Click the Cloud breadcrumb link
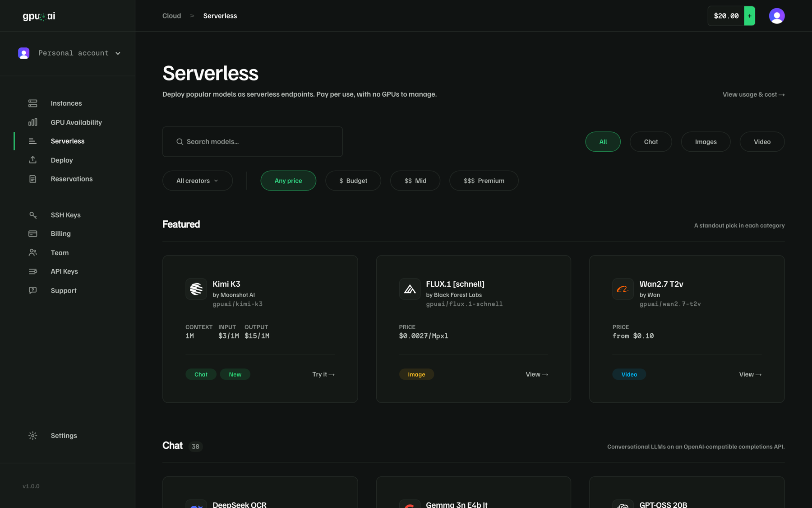812x508 pixels. pyautogui.click(x=171, y=16)
